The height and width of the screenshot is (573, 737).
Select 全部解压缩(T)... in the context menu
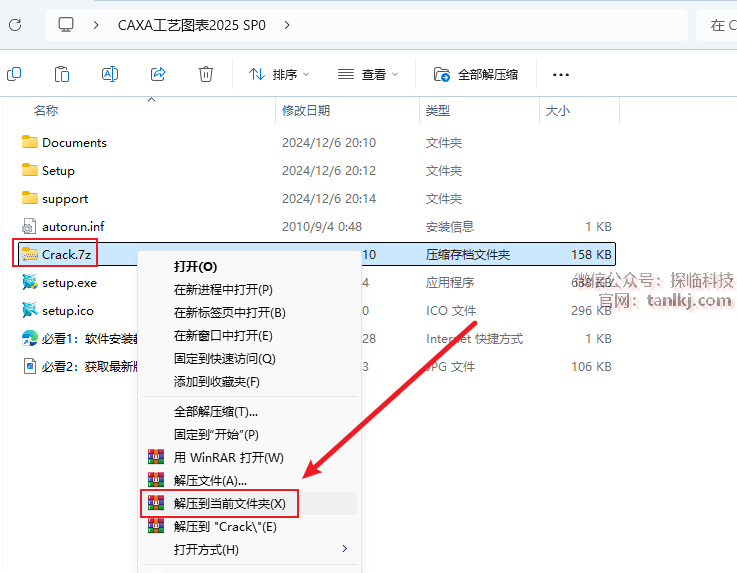(x=216, y=411)
